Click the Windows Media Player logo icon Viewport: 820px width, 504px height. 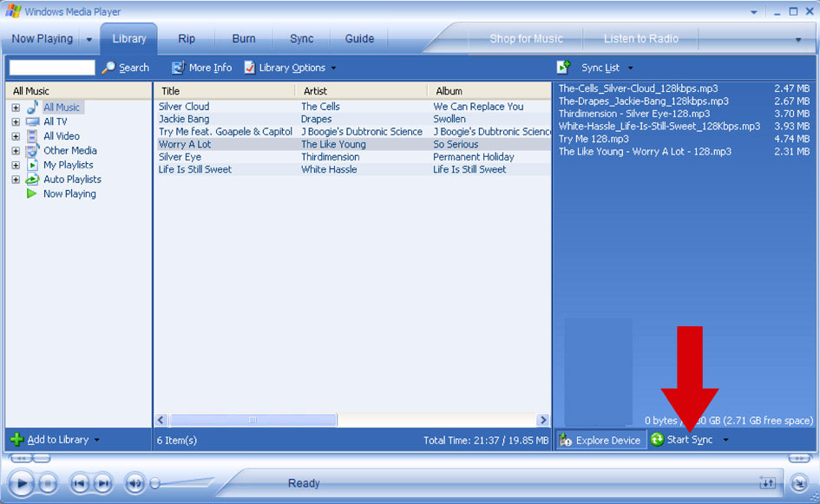pos(14,11)
